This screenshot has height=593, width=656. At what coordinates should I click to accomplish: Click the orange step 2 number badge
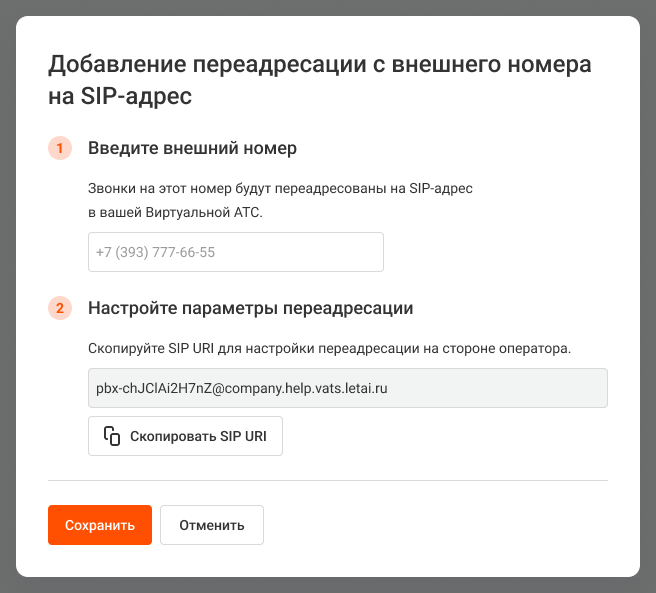pyautogui.click(x=59, y=308)
